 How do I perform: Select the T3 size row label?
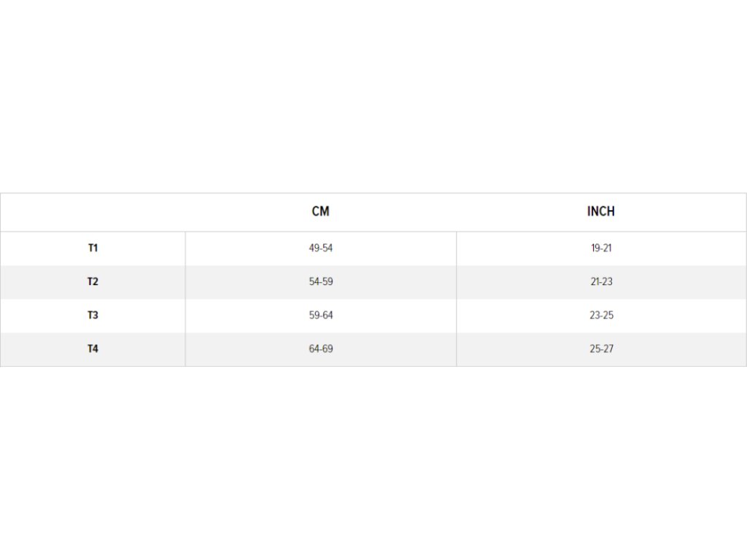coord(93,315)
